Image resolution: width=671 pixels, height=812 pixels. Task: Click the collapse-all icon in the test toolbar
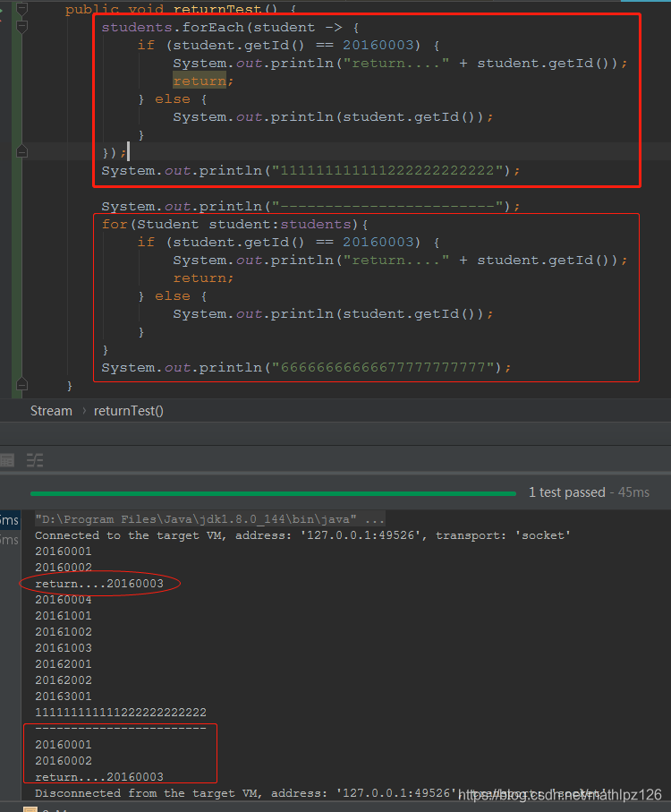(x=35, y=460)
